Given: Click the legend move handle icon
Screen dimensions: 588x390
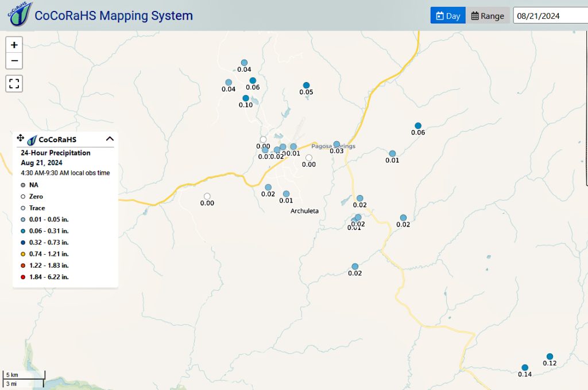Looking at the screenshot, I should click(x=20, y=138).
